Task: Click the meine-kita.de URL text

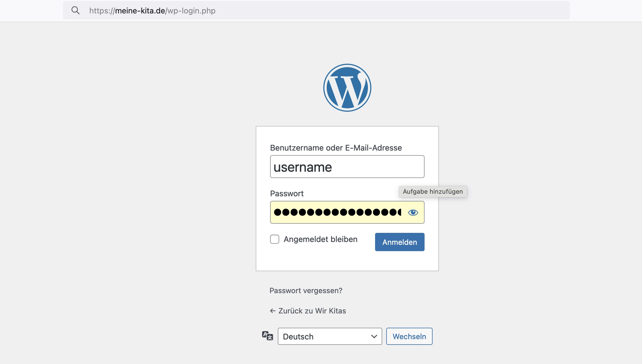Action: coord(140,11)
